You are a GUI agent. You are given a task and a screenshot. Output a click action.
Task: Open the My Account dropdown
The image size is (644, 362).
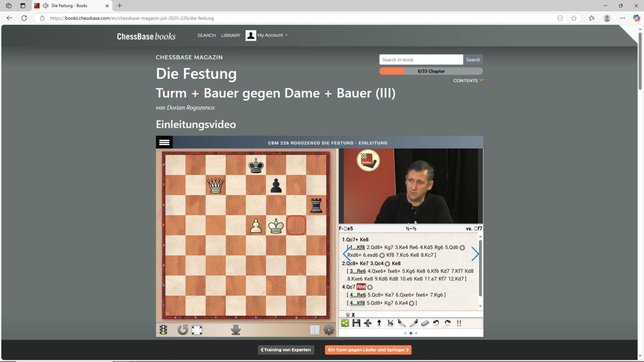(272, 35)
